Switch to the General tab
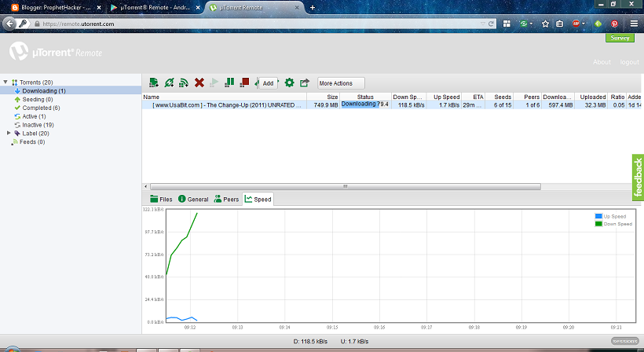This screenshot has height=352, width=644. pyautogui.click(x=193, y=200)
